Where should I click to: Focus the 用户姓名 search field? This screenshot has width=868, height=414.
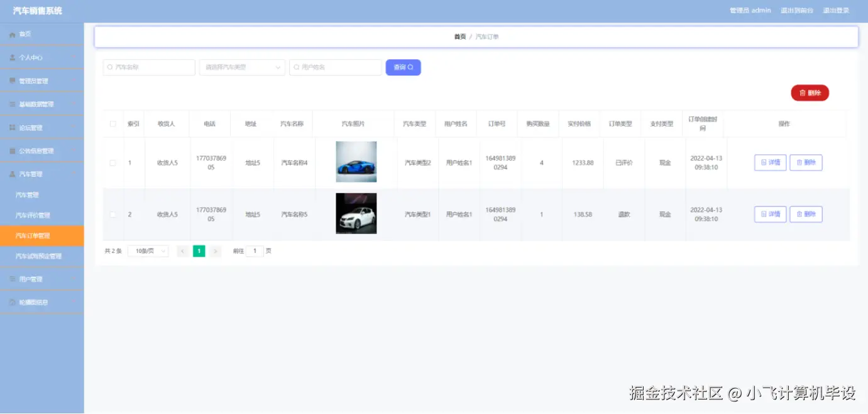(x=335, y=67)
